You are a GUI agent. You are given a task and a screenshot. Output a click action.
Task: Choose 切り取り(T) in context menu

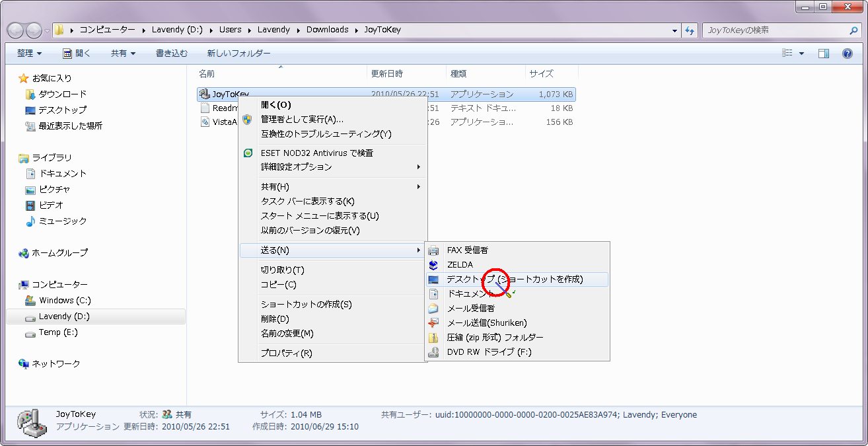(x=332, y=270)
